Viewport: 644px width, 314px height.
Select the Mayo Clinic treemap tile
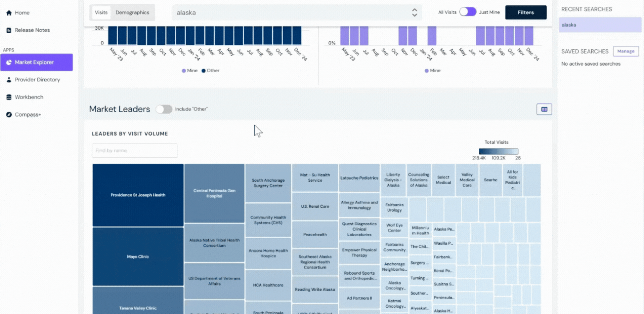click(x=138, y=257)
